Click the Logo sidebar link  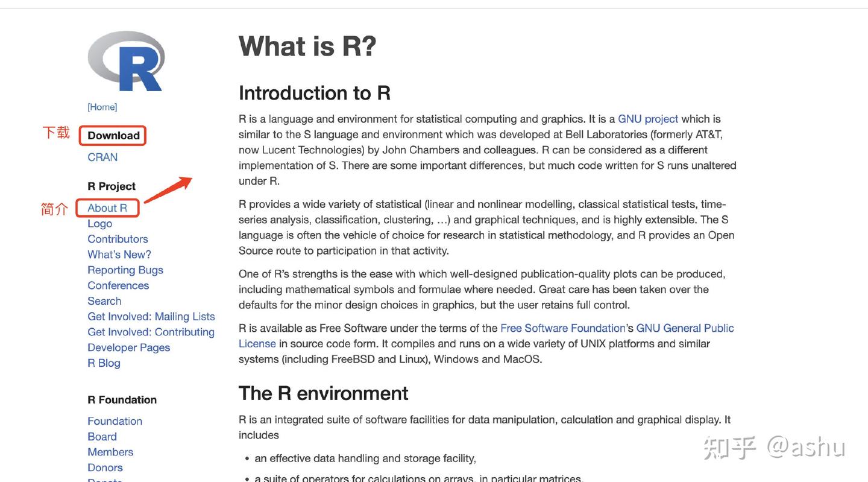coord(99,223)
